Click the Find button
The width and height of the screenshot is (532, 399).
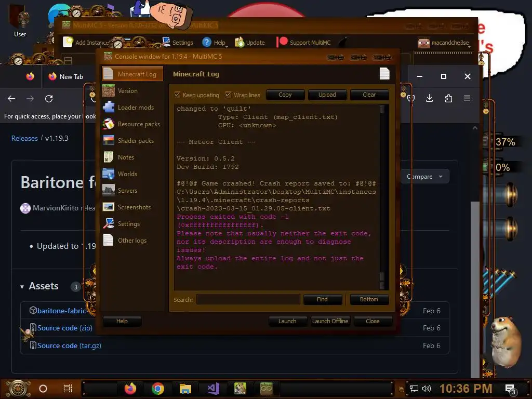[322, 299]
